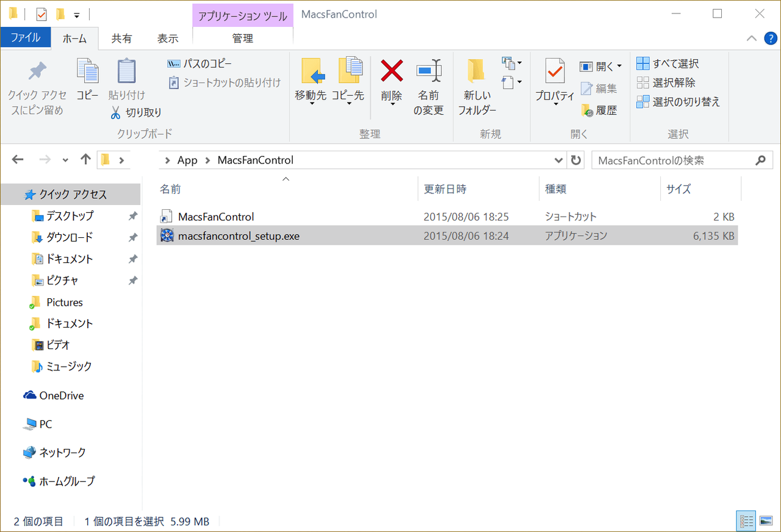Switch to the Share tab

(121, 38)
